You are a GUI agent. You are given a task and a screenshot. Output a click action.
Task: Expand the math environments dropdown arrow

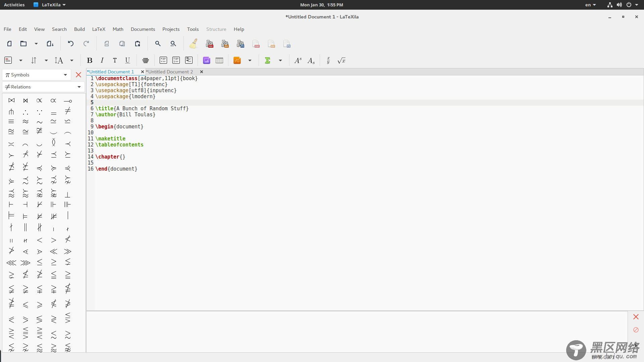pyautogui.click(x=280, y=60)
